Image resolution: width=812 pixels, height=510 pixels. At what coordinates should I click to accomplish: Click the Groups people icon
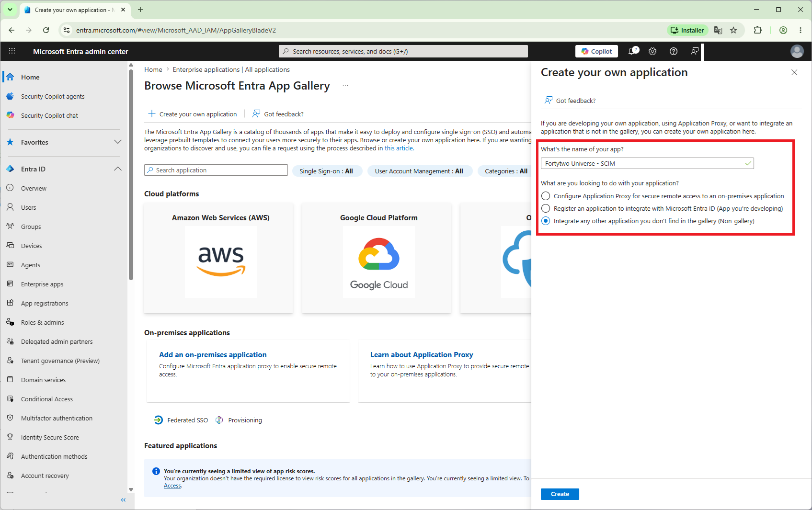(x=10, y=226)
